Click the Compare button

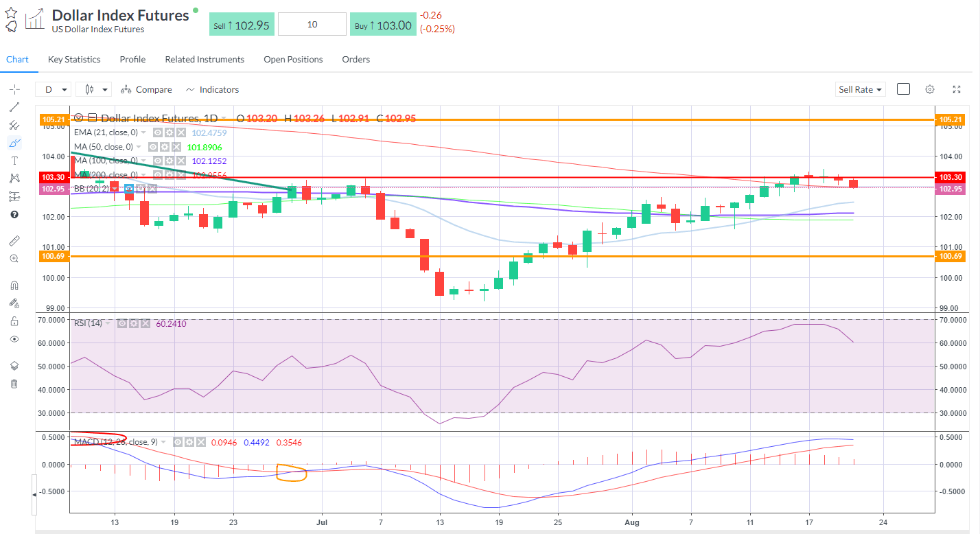(145, 89)
